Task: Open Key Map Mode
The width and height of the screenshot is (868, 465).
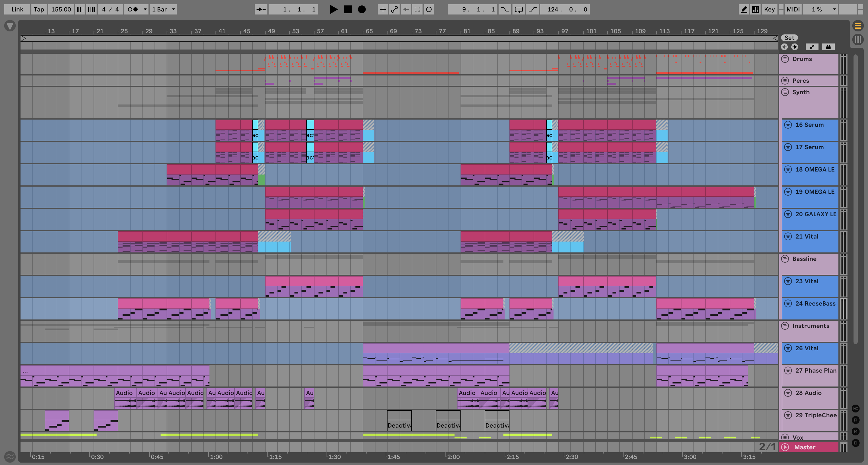Action: [x=769, y=9]
